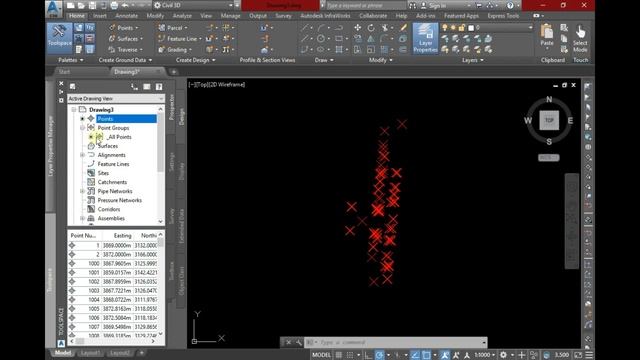Toggle drawing grid display in status bar
640x360 pixels.
point(339,355)
